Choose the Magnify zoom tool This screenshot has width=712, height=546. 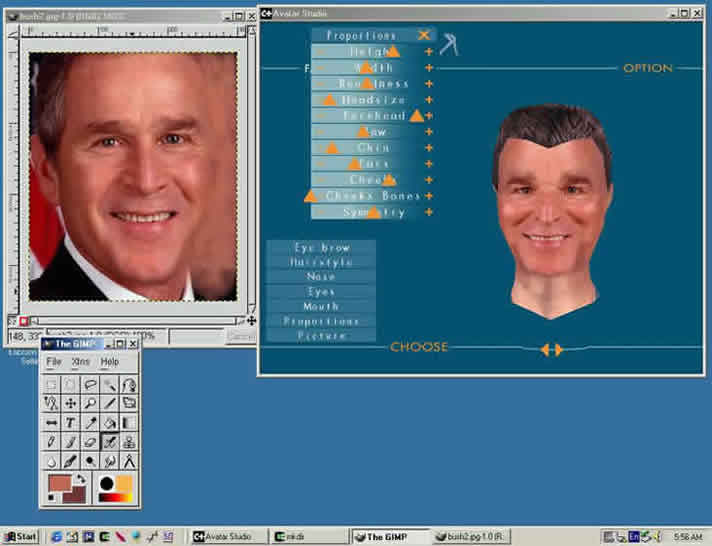pyautogui.click(x=90, y=403)
